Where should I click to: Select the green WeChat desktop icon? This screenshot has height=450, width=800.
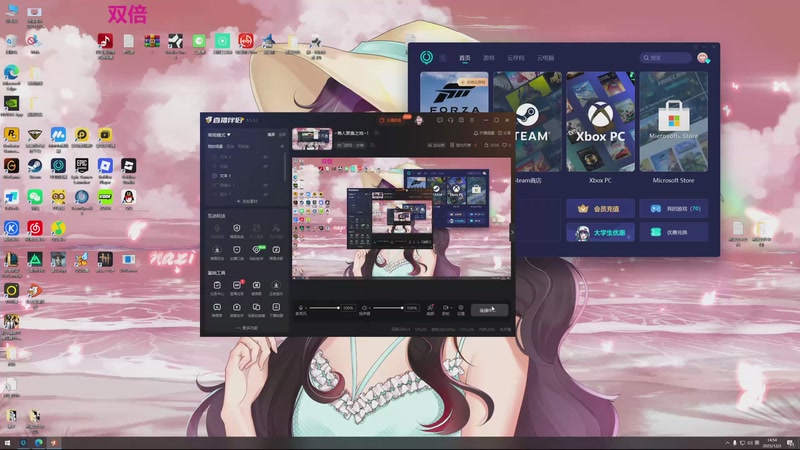click(35, 197)
